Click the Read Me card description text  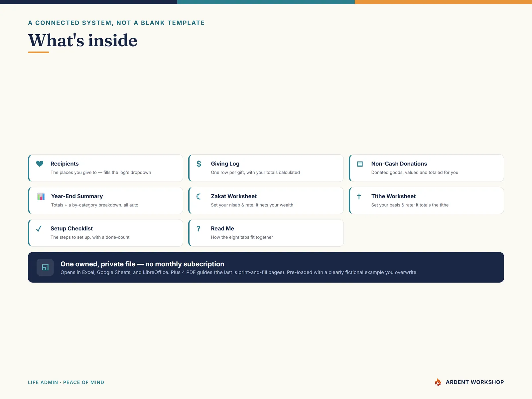(x=242, y=237)
